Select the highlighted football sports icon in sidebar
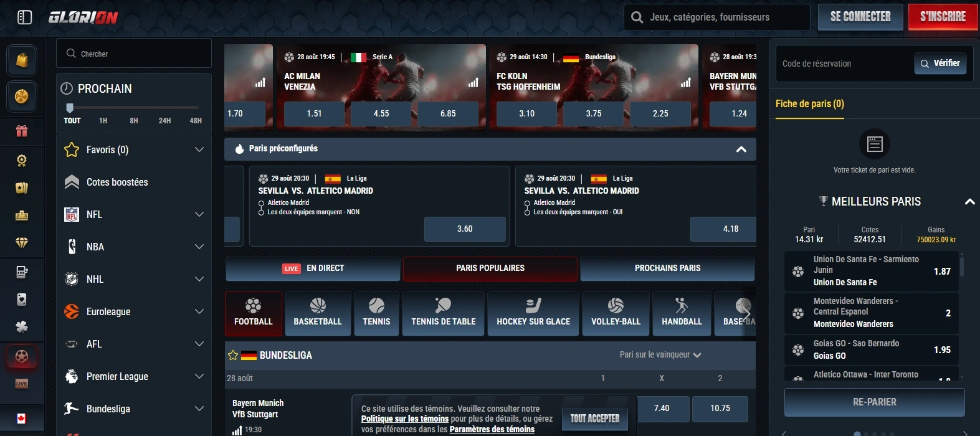 (x=22, y=357)
